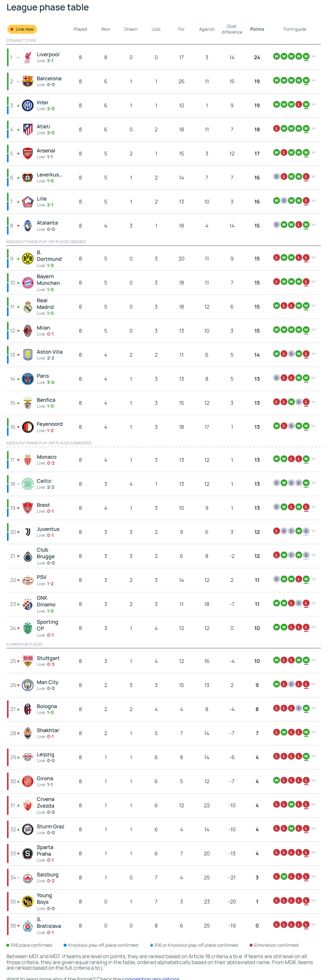Open the competition regulations link
This screenshot has height=980, width=328.
click(x=151, y=978)
